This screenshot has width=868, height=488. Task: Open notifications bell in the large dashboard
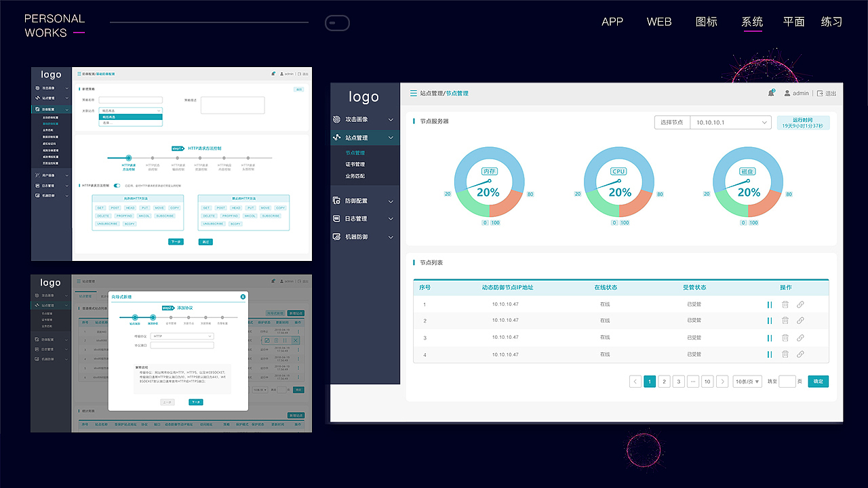coord(771,93)
